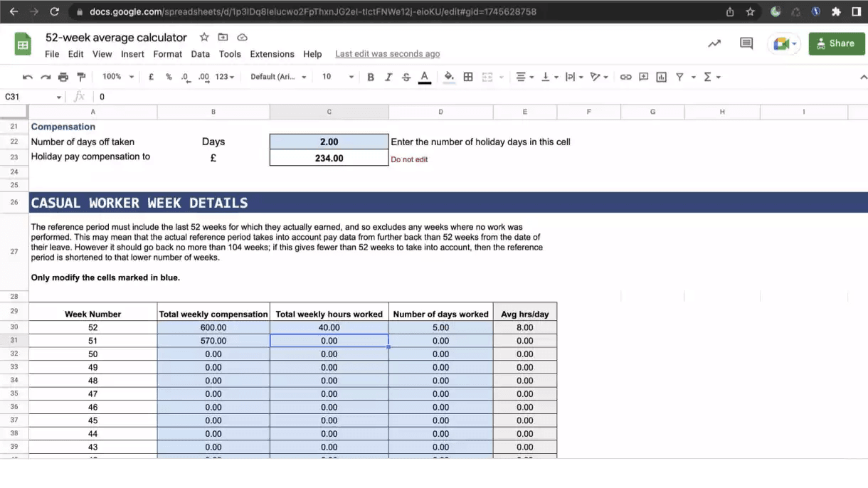
Task: Open the fill color picker
Action: coord(449,77)
